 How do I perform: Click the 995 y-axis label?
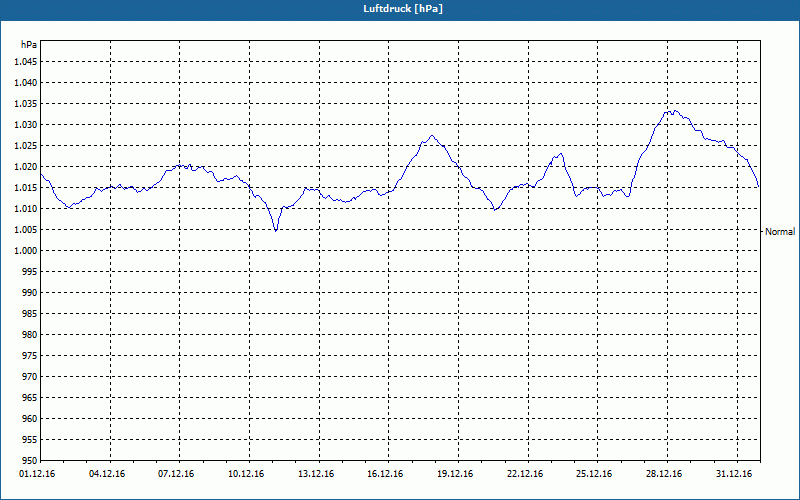tap(30, 271)
